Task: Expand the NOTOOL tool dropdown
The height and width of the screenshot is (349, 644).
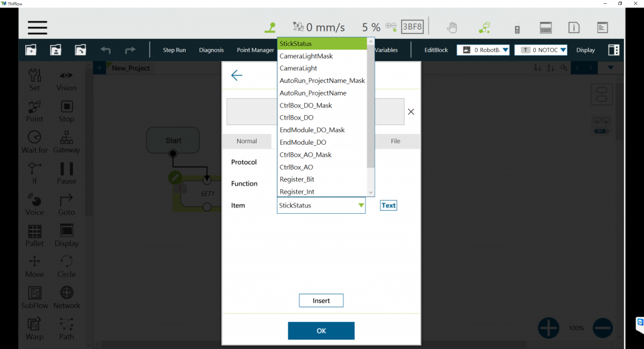Action: tap(541, 50)
